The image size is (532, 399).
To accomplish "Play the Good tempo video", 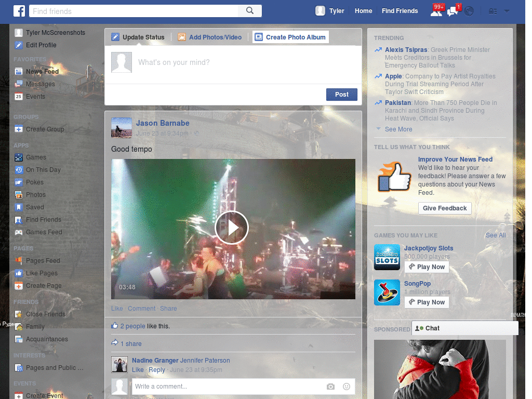I will tap(232, 228).
